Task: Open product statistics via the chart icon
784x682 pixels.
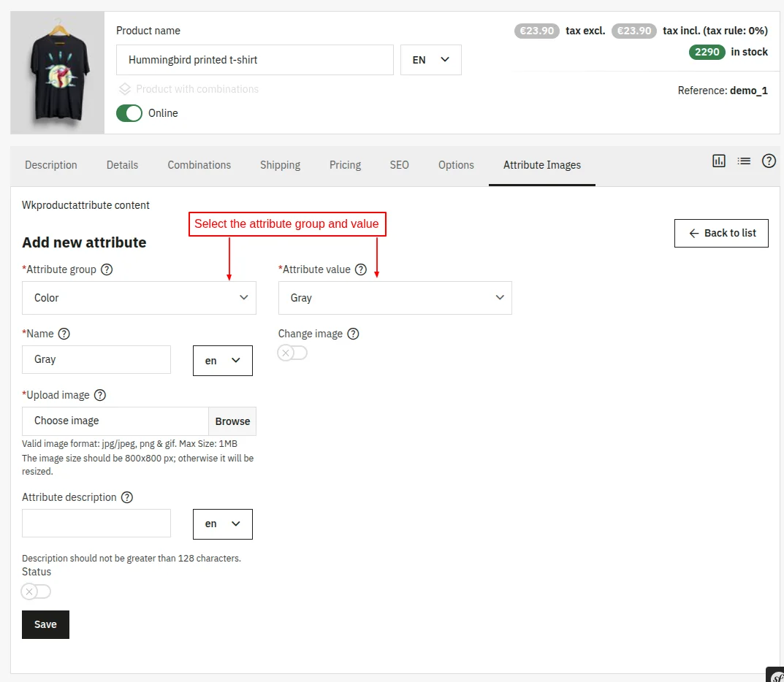Action: [x=719, y=161]
